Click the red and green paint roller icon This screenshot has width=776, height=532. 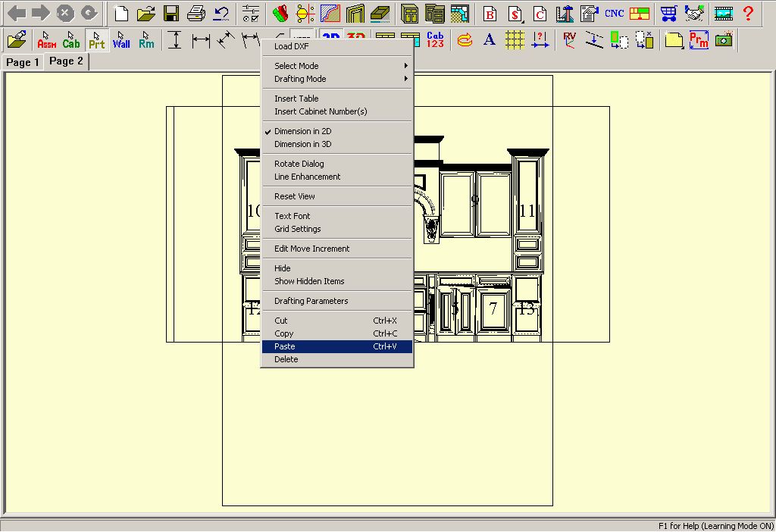[280, 14]
